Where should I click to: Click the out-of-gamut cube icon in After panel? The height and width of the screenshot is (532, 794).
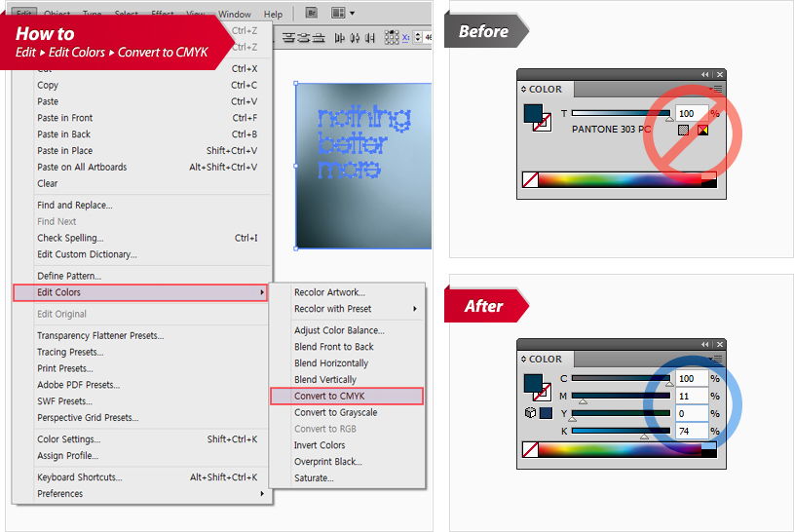point(532,413)
